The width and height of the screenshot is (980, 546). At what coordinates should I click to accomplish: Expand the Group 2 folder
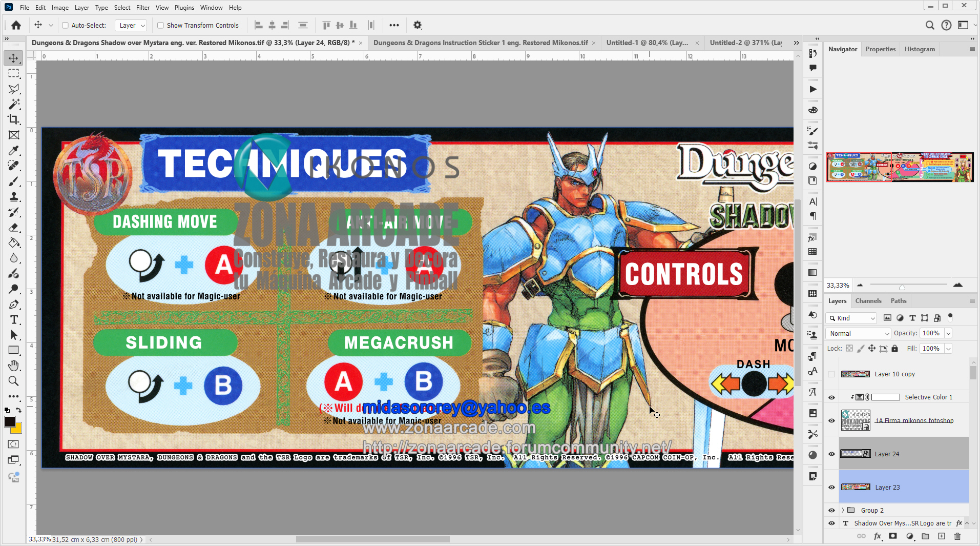(x=842, y=510)
